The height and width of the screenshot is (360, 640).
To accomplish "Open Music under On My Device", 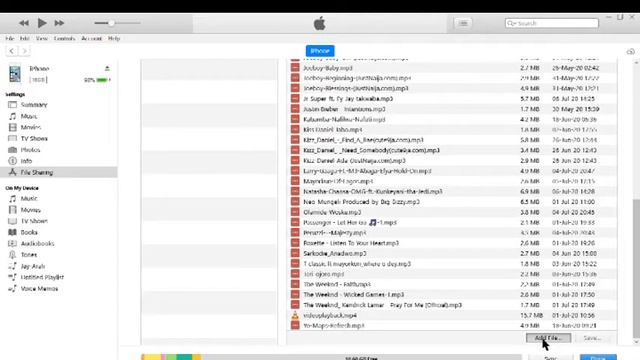I will pos(29,198).
